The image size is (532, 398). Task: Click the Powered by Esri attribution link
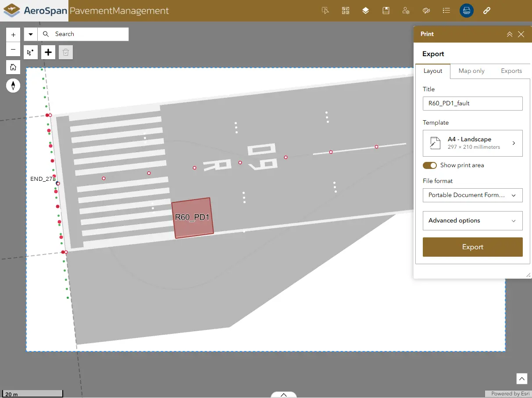tap(510, 394)
